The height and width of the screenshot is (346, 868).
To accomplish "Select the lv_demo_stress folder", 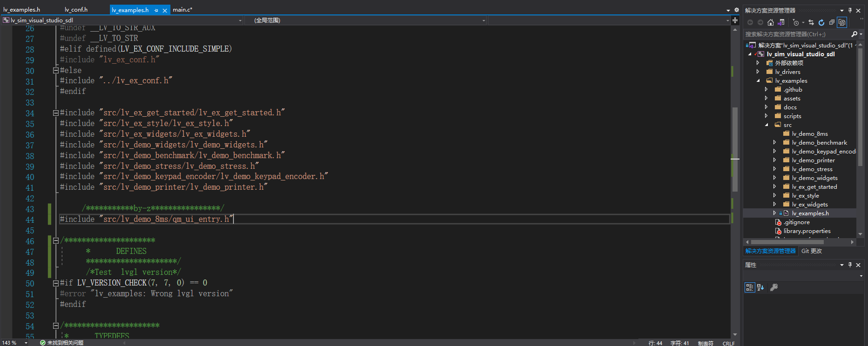I will coord(812,169).
